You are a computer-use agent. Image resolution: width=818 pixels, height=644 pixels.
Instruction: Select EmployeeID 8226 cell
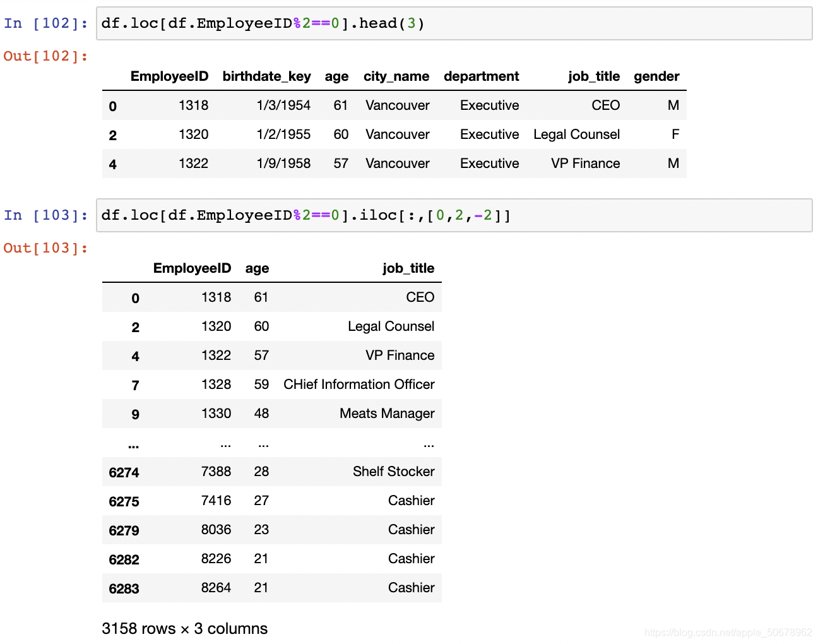216,559
